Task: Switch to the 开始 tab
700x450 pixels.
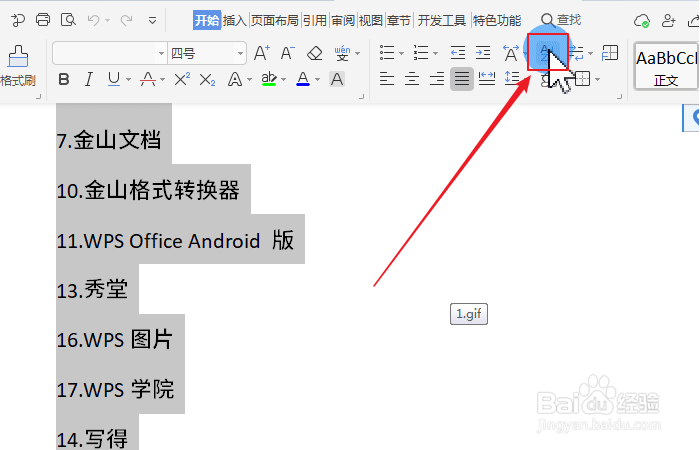Action: [207, 20]
